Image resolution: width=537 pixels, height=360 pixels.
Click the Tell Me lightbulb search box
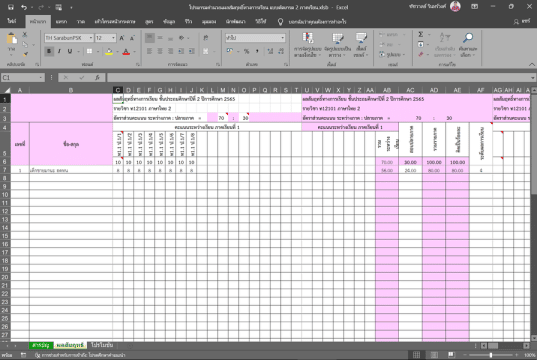click(312, 22)
